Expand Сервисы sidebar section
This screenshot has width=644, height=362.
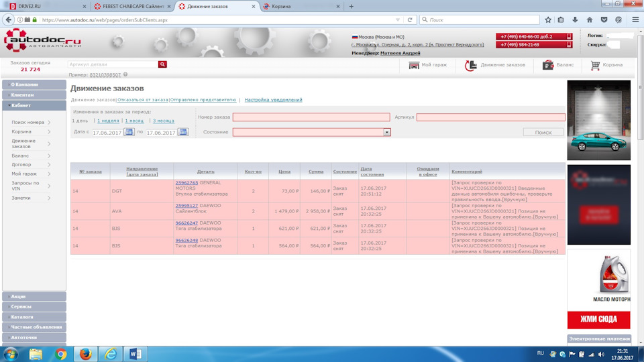[34, 306]
